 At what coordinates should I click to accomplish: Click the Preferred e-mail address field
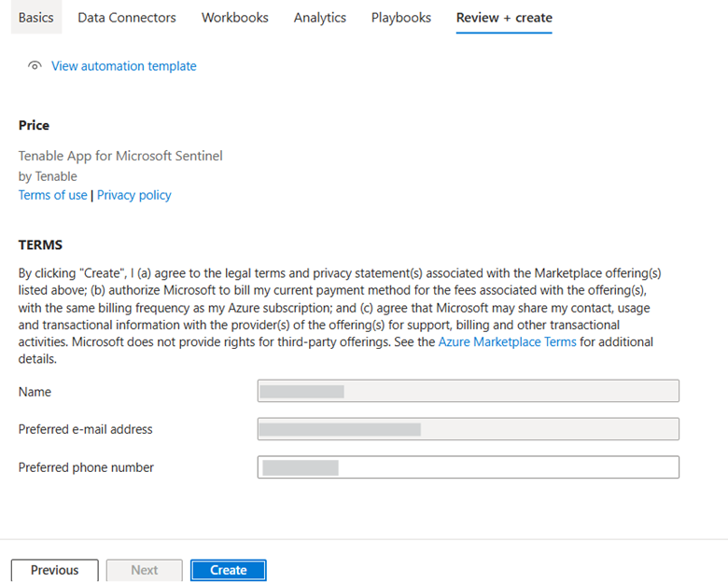click(x=469, y=429)
